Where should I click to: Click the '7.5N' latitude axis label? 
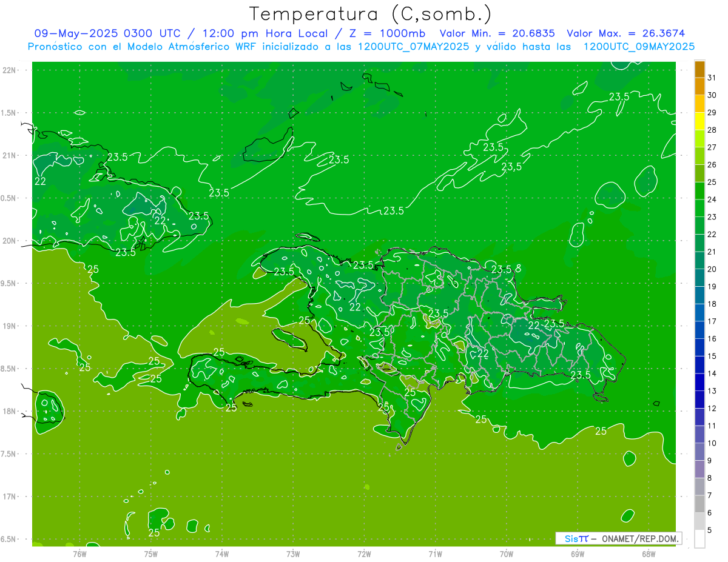click(9, 454)
